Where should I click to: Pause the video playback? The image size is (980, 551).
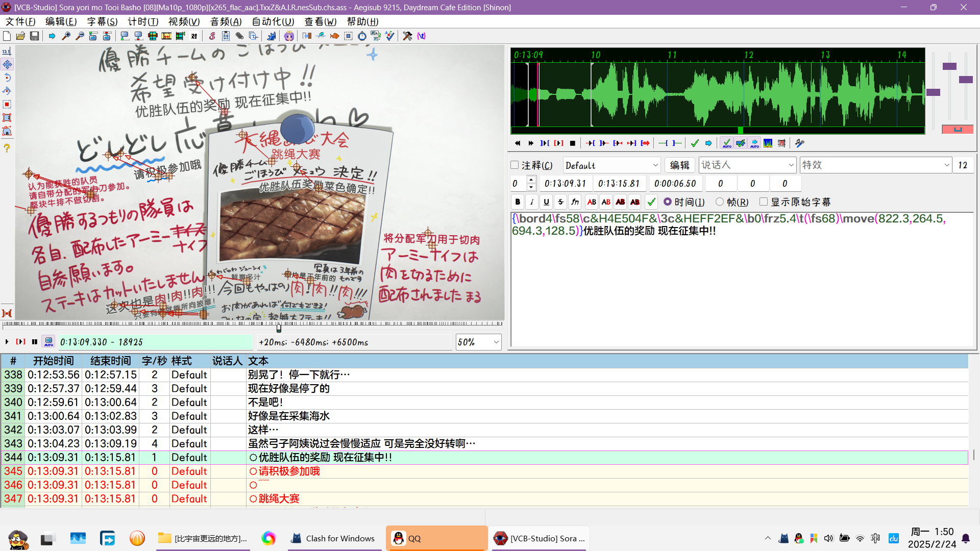pyautogui.click(x=35, y=342)
